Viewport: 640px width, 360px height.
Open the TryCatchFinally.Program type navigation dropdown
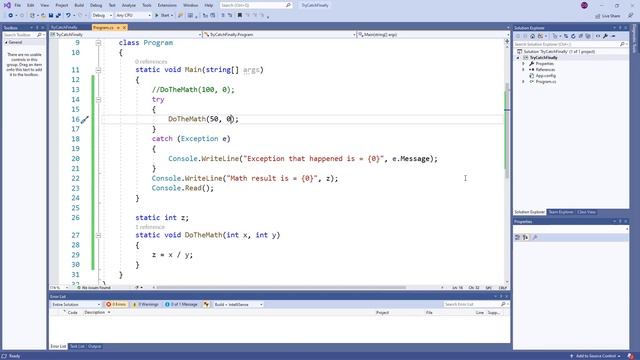point(279,35)
